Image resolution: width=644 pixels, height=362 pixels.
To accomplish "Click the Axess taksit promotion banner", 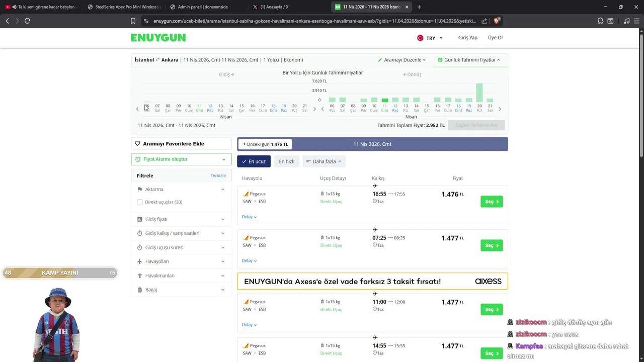I will click(372, 282).
